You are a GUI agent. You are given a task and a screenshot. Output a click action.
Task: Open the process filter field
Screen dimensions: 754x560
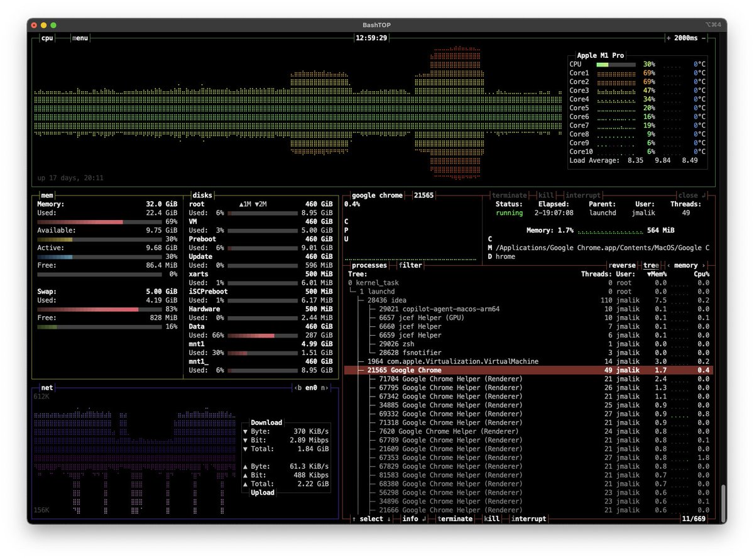(x=410, y=265)
